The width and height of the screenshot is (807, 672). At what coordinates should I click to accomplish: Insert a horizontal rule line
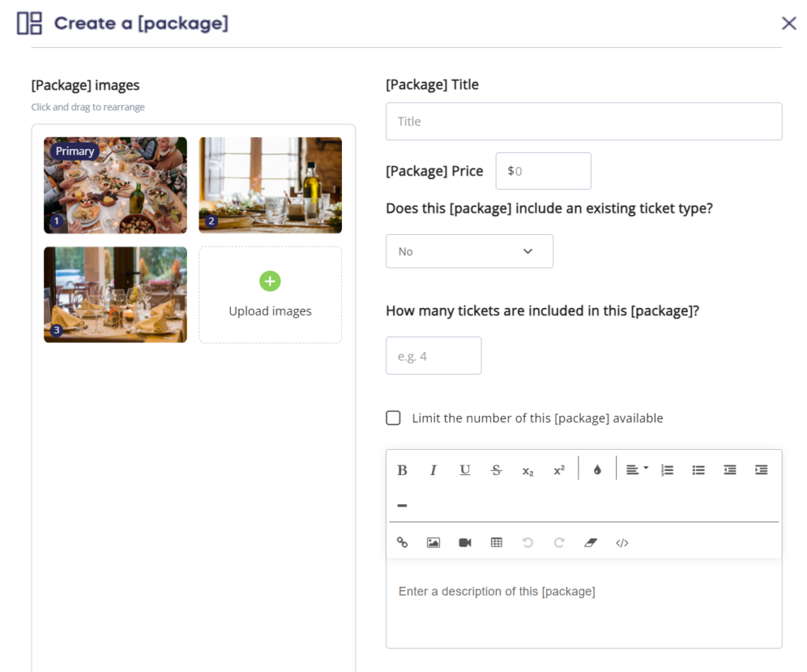click(x=402, y=505)
